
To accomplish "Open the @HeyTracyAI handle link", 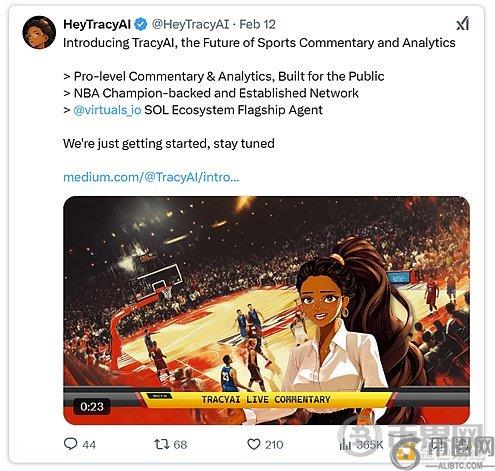I will coord(191,24).
